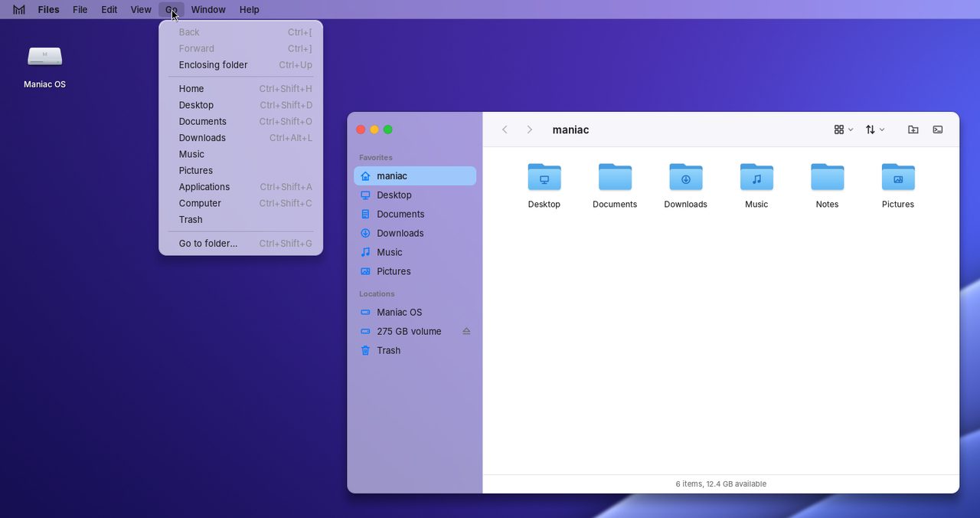Select Downloads in the Favorites sidebar
This screenshot has width=980, height=518.
(x=415, y=234)
